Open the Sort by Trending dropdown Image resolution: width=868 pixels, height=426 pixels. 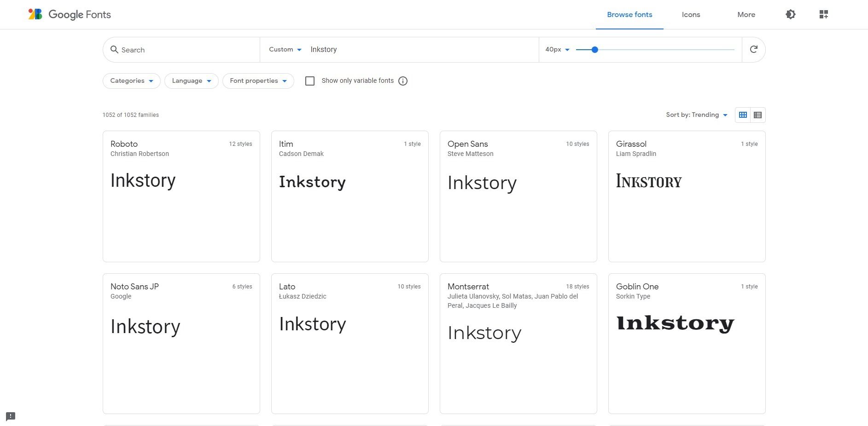tap(696, 115)
